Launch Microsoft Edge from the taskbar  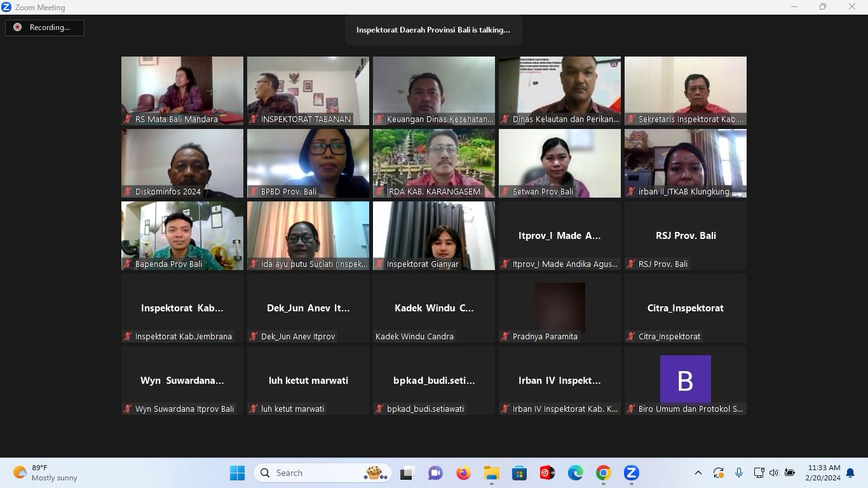point(575,473)
